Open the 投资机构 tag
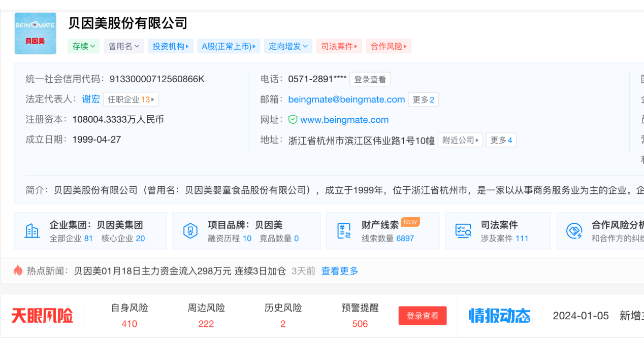The height and width of the screenshot is (338, 644). coord(170,46)
